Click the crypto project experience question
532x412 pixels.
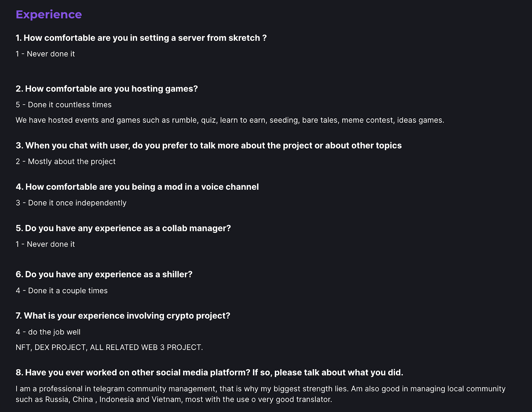(x=123, y=316)
